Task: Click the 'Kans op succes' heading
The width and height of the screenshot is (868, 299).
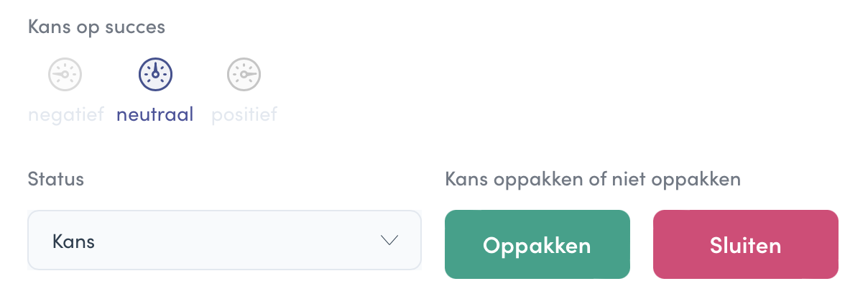Action: coord(96,27)
